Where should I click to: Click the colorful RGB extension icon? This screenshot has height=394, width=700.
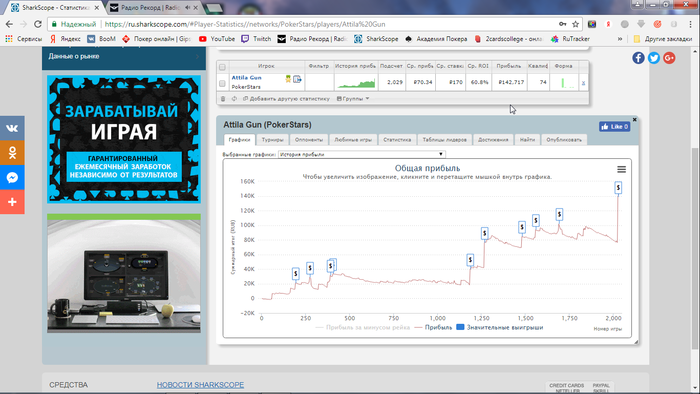click(592, 24)
